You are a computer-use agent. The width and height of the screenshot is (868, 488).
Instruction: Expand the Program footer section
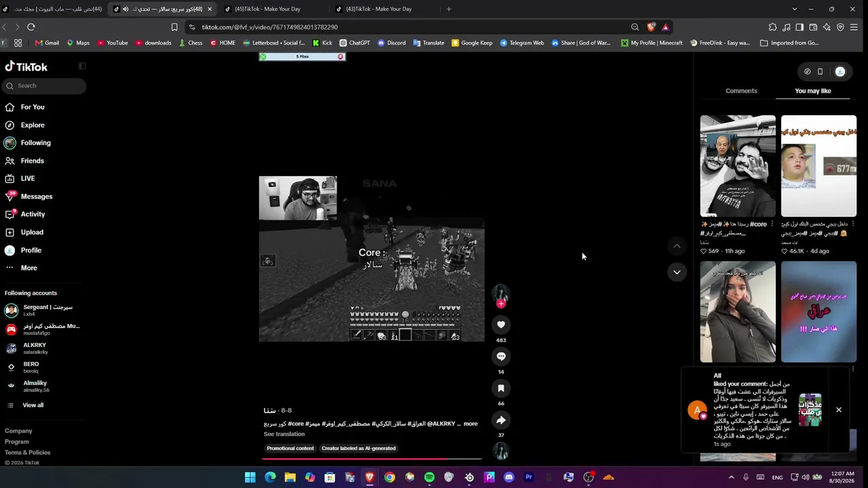coord(17,441)
